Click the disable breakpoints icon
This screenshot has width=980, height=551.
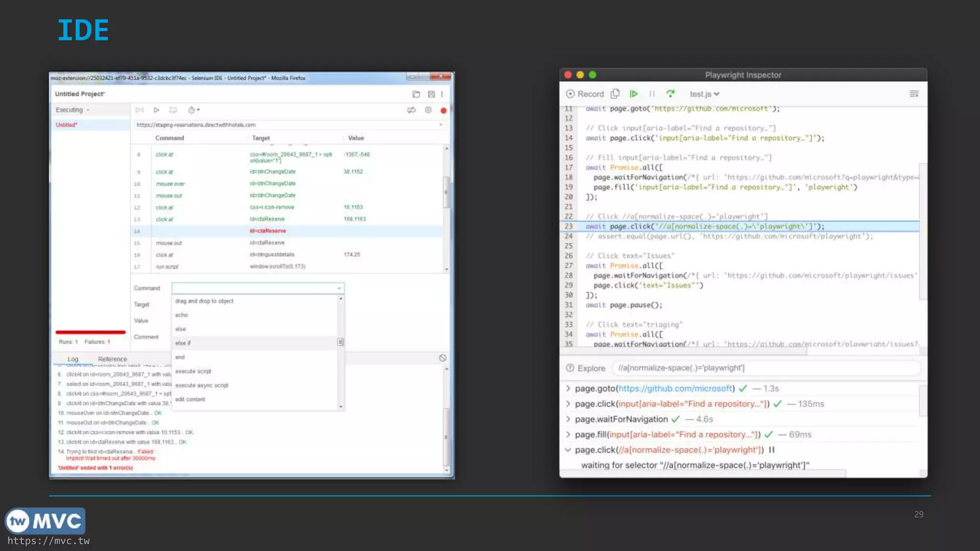(x=411, y=110)
